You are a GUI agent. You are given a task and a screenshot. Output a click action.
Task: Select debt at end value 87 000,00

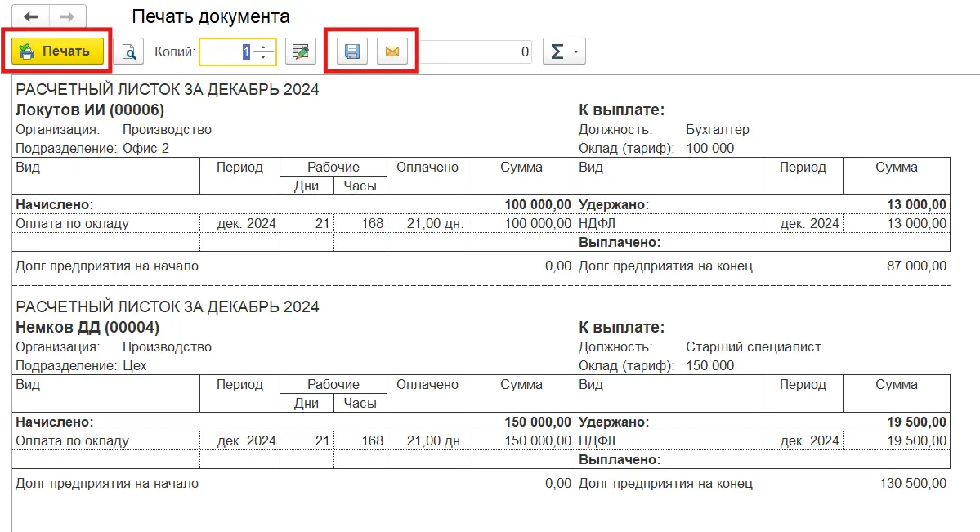point(916,266)
